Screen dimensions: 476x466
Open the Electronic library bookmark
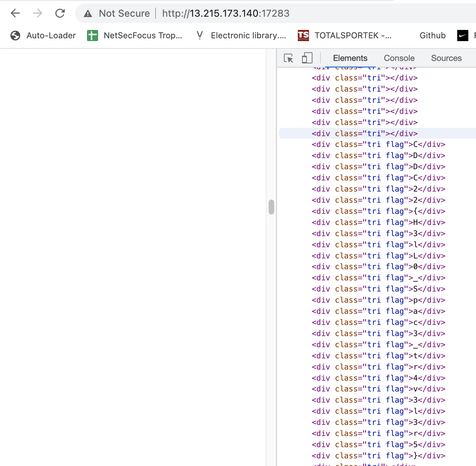[x=241, y=36]
